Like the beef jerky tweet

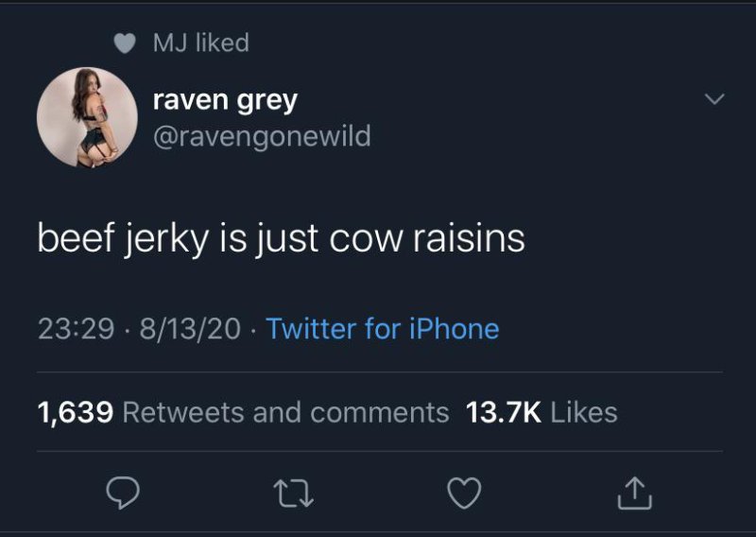click(465, 492)
